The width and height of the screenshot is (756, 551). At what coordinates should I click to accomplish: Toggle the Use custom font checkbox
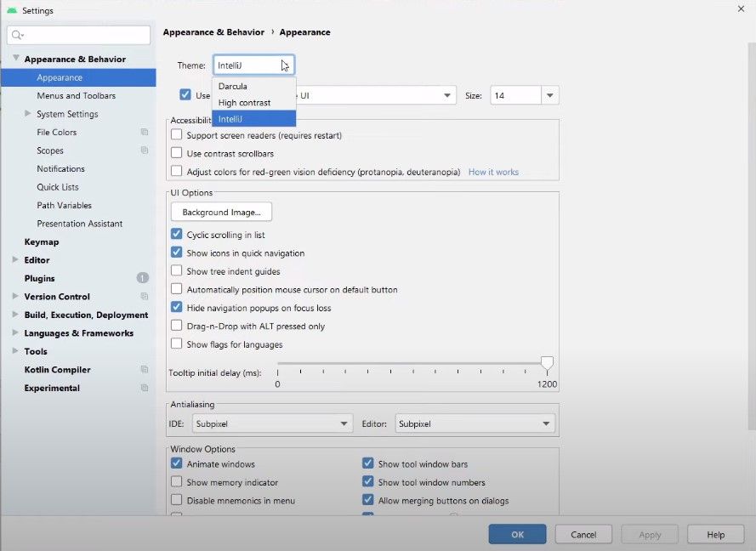click(x=185, y=95)
